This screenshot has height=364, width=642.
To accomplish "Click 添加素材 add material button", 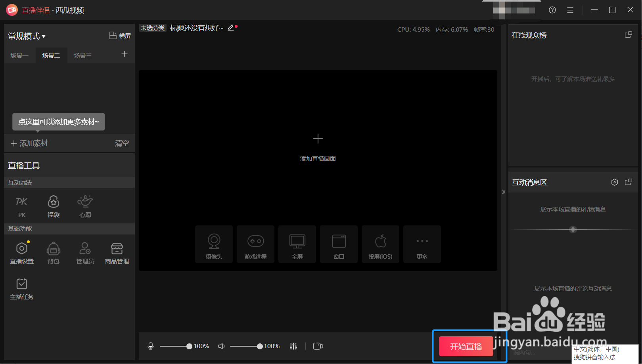I will click(29, 143).
